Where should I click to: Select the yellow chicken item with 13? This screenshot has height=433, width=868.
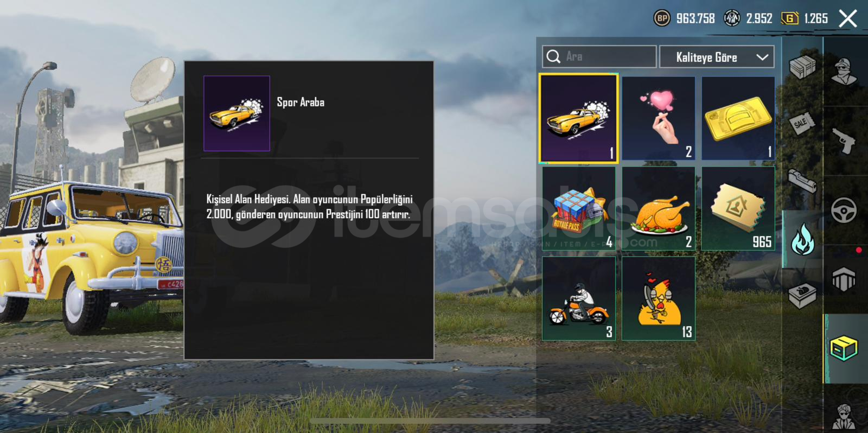point(658,298)
